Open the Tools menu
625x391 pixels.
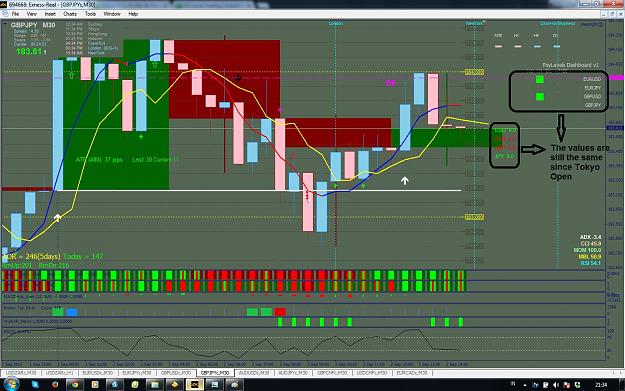click(90, 14)
